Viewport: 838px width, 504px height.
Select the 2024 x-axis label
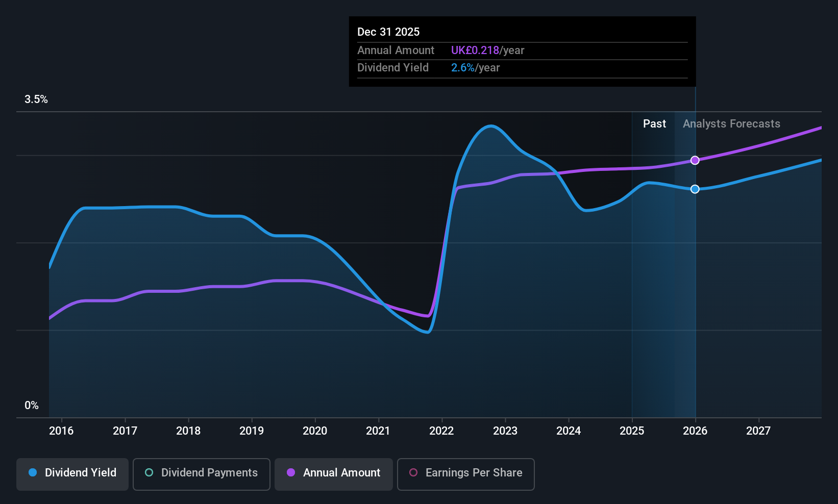[569, 431]
